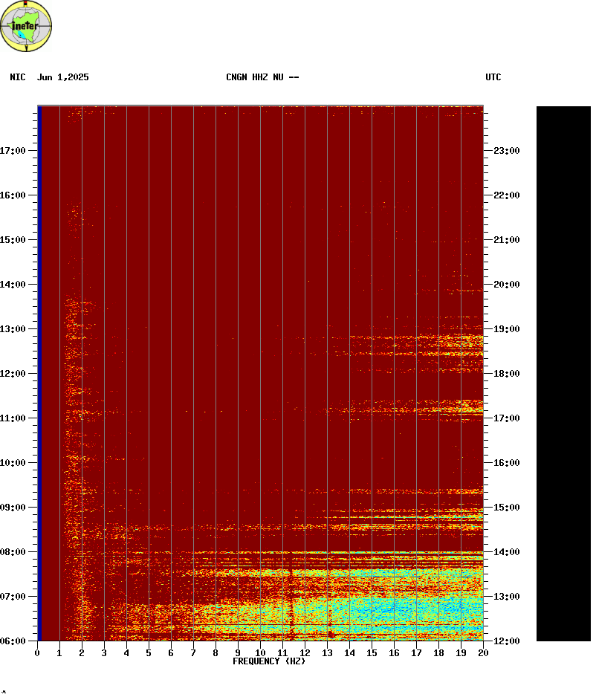Click the frequency tick label '20'
Screen dimensions: 596x700
click(x=484, y=653)
